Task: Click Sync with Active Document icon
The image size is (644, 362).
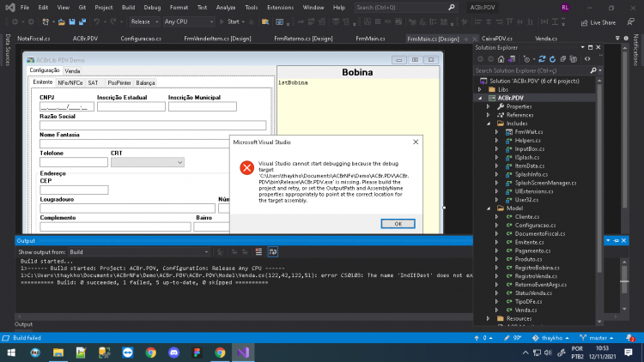Action: [x=542, y=59]
